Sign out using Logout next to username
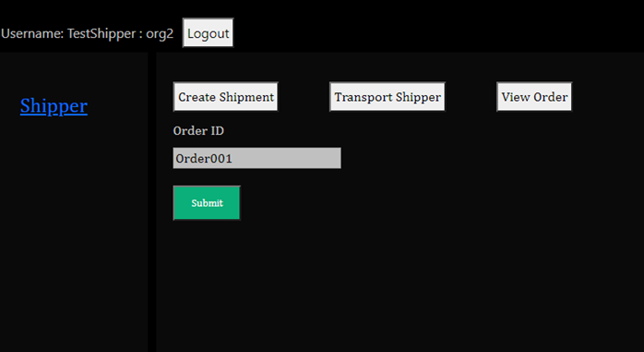 (208, 32)
